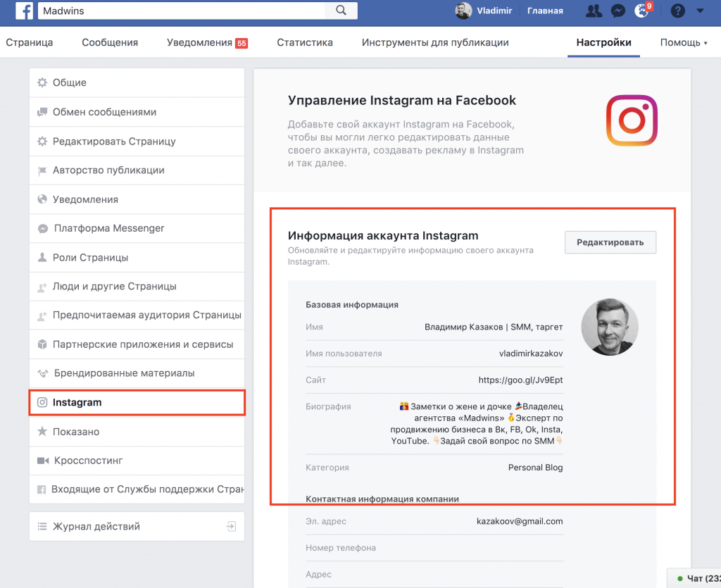Open Люди и другие Страницы section
The image size is (721, 588).
point(137,287)
